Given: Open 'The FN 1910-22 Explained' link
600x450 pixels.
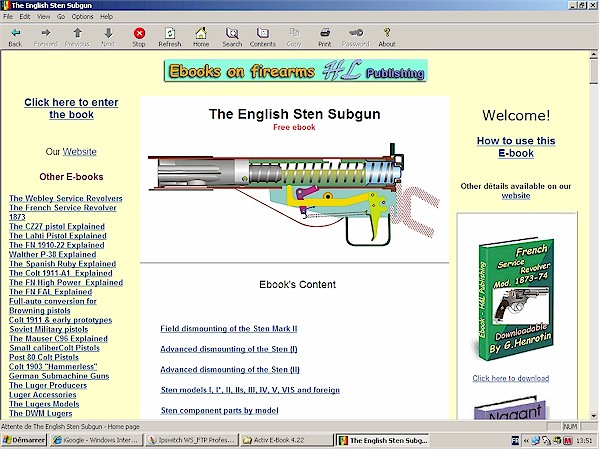Looking at the screenshot, I should click(57, 245).
